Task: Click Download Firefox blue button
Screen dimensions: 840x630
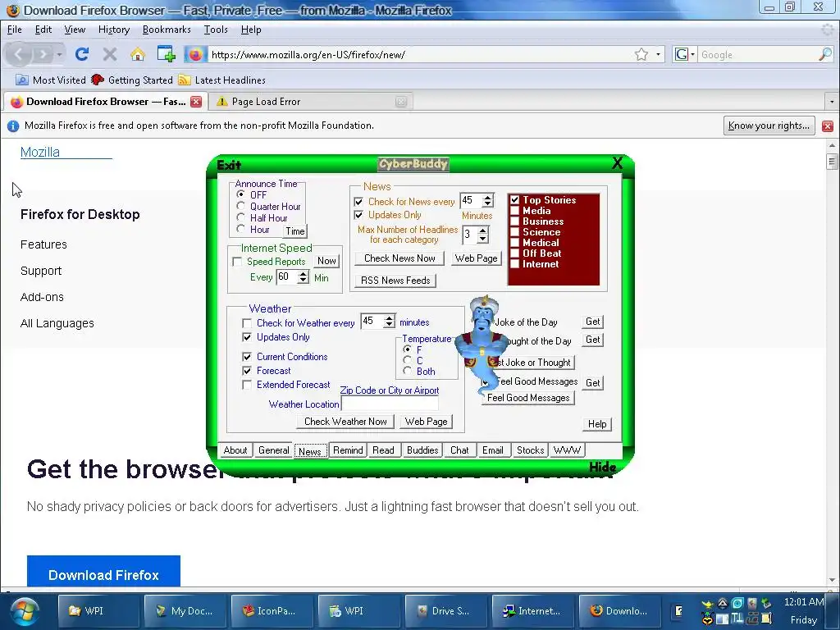Action: [103, 572]
